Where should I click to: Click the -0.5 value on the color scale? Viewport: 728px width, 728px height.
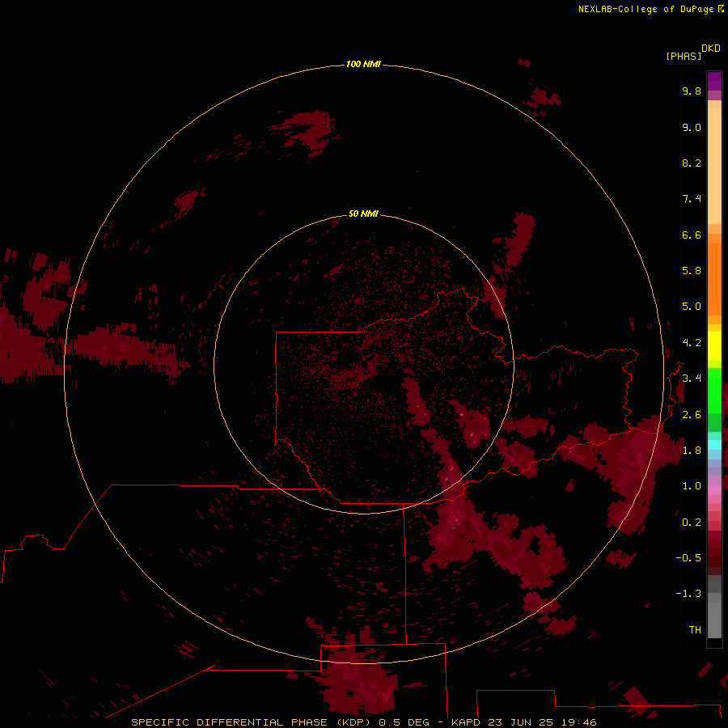tap(688, 557)
